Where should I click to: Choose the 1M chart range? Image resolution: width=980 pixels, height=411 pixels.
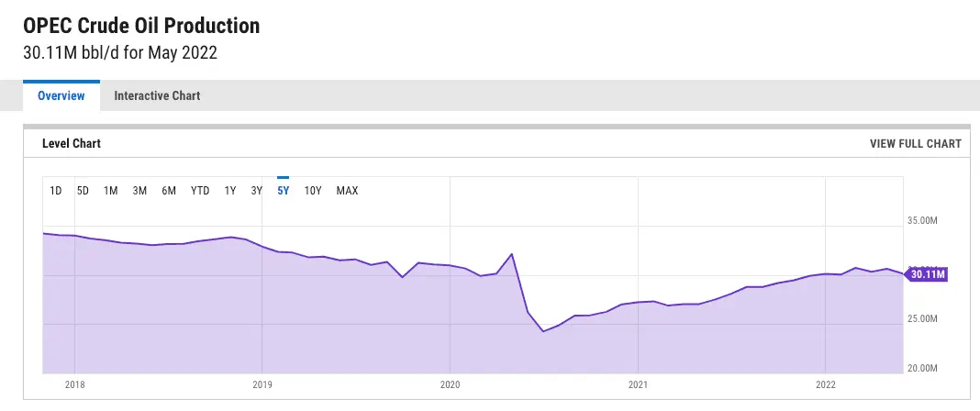tap(111, 191)
